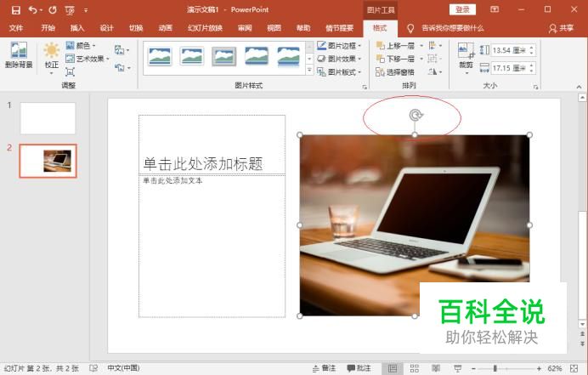Toggle the 备注 (Notes) pane
This screenshot has height=375, width=588.
(325, 368)
